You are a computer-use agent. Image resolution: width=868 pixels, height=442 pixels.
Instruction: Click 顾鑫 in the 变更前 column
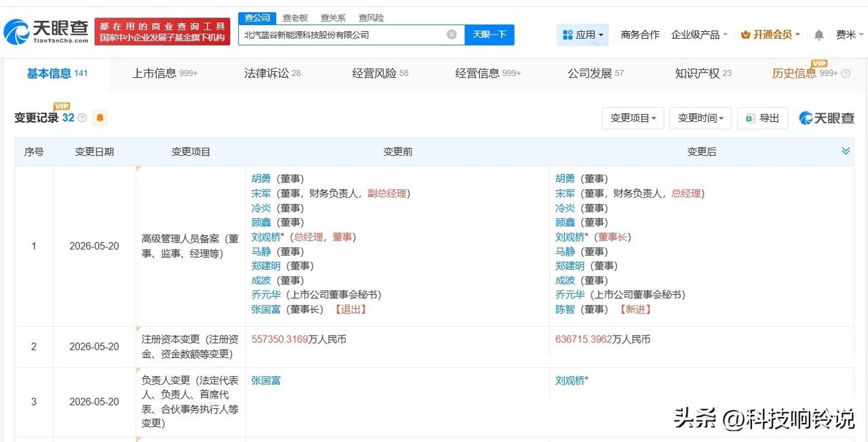click(x=261, y=222)
